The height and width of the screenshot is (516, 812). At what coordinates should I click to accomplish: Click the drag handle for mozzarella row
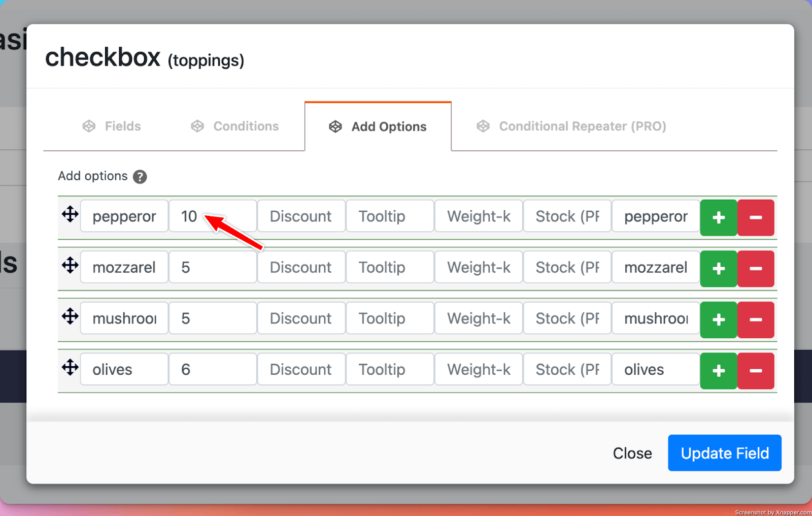point(70,265)
